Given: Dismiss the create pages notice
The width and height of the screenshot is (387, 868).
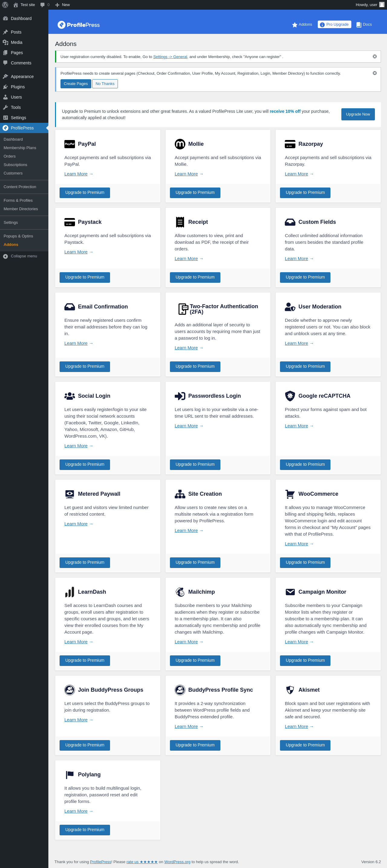Looking at the screenshot, I should 375,73.
